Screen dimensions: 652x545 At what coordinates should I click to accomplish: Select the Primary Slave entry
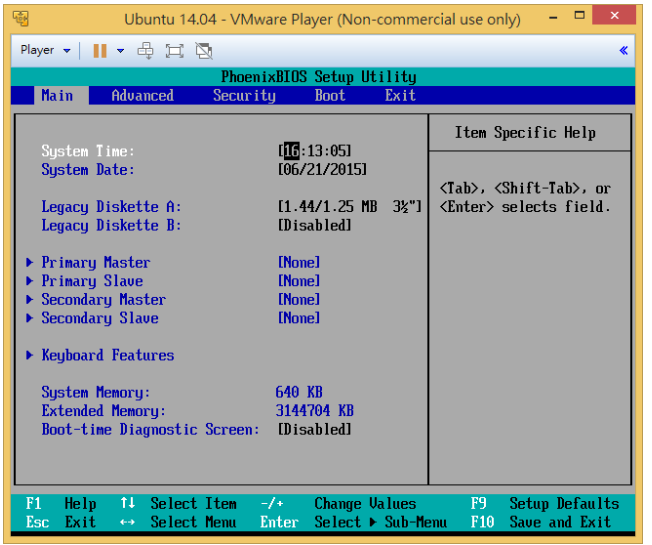click(x=92, y=281)
